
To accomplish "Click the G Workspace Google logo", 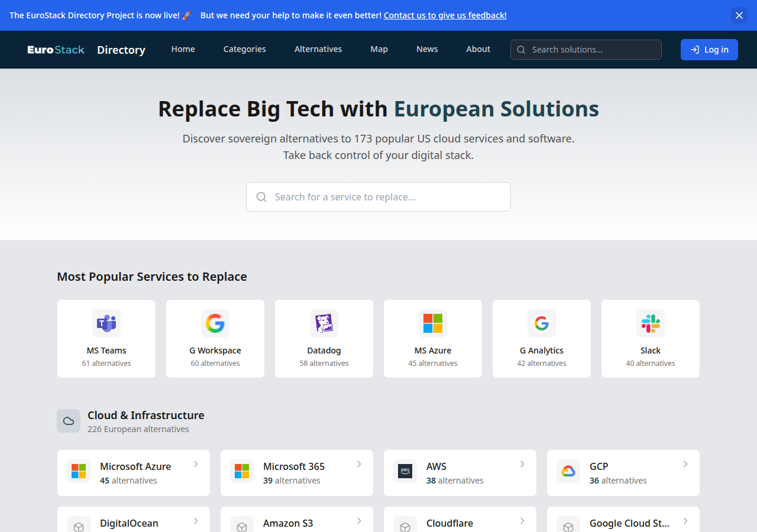I will pos(215,323).
